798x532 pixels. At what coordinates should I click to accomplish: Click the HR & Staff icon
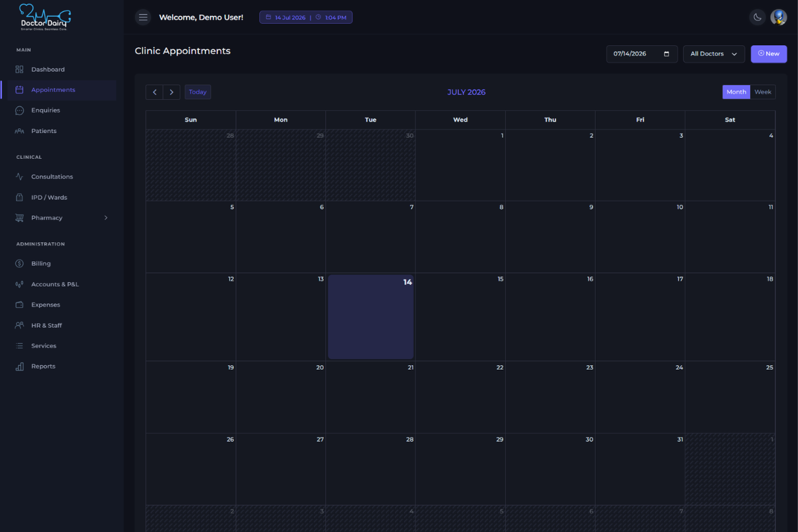point(19,325)
